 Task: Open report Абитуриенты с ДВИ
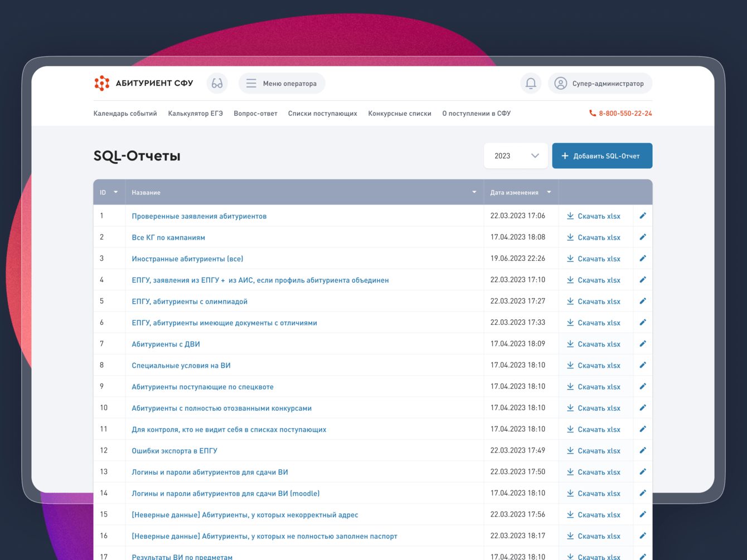point(166,344)
